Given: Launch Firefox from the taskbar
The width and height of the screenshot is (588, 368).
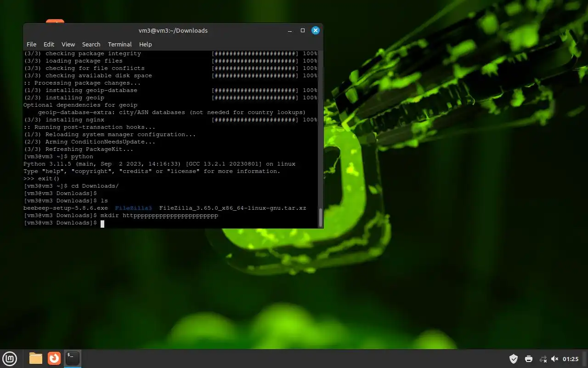Looking at the screenshot, I should [x=54, y=358].
